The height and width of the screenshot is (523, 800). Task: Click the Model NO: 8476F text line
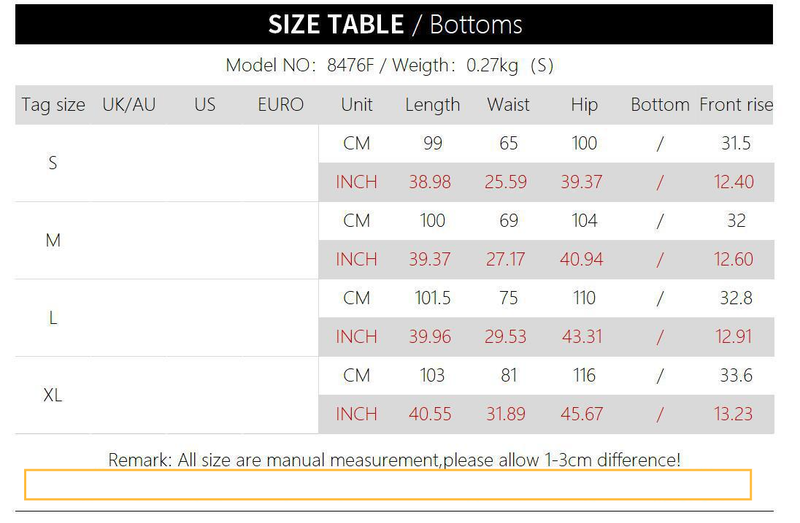(x=389, y=66)
